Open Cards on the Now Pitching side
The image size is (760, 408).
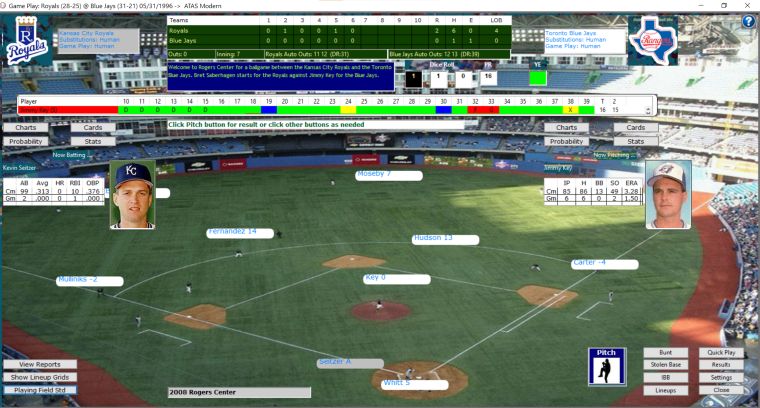click(635, 127)
